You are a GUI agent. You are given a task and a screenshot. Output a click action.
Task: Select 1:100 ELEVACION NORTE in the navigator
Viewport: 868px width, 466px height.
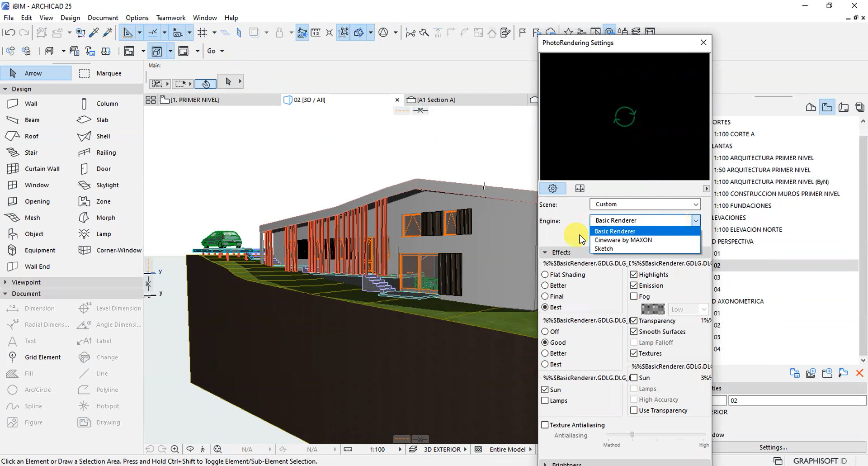coord(748,229)
